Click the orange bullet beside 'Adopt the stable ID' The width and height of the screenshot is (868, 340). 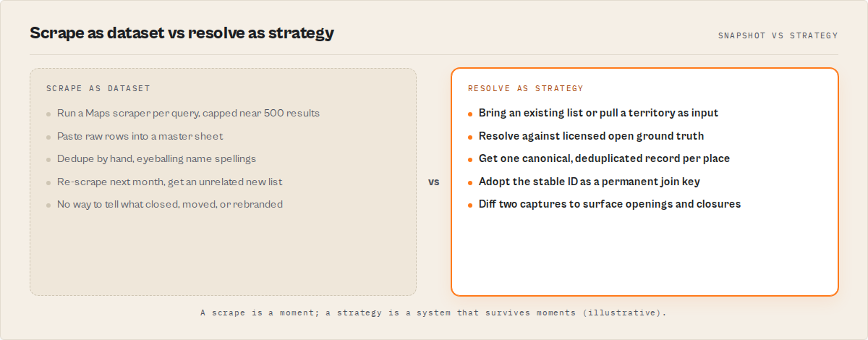coord(470,182)
